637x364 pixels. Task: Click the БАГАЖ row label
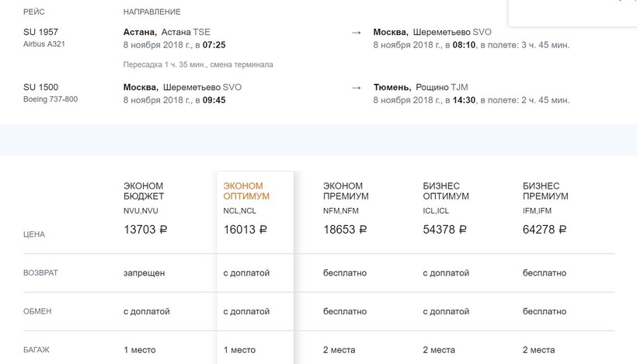pos(37,350)
